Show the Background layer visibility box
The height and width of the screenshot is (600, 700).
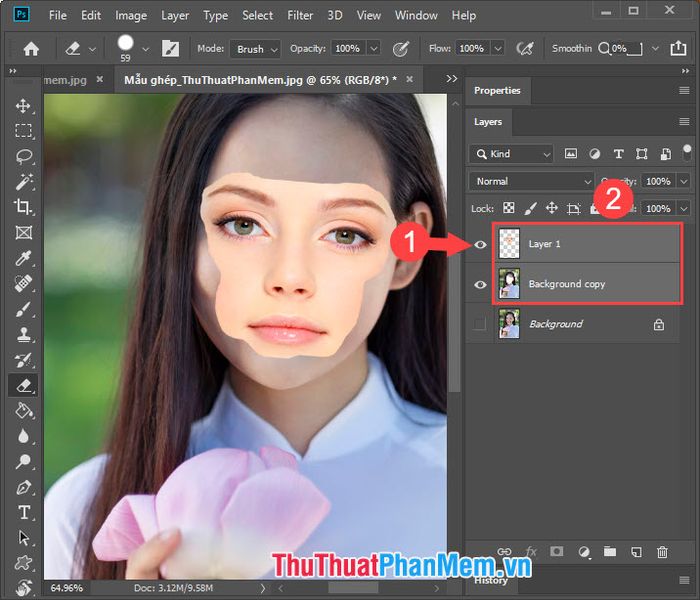coord(480,324)
